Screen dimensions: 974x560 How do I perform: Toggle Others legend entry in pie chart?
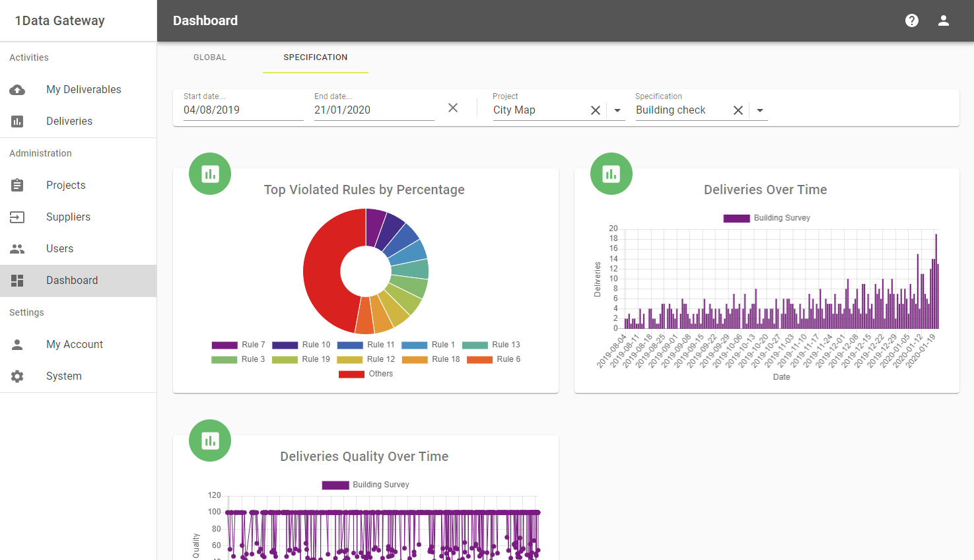[x=366, y=374]
